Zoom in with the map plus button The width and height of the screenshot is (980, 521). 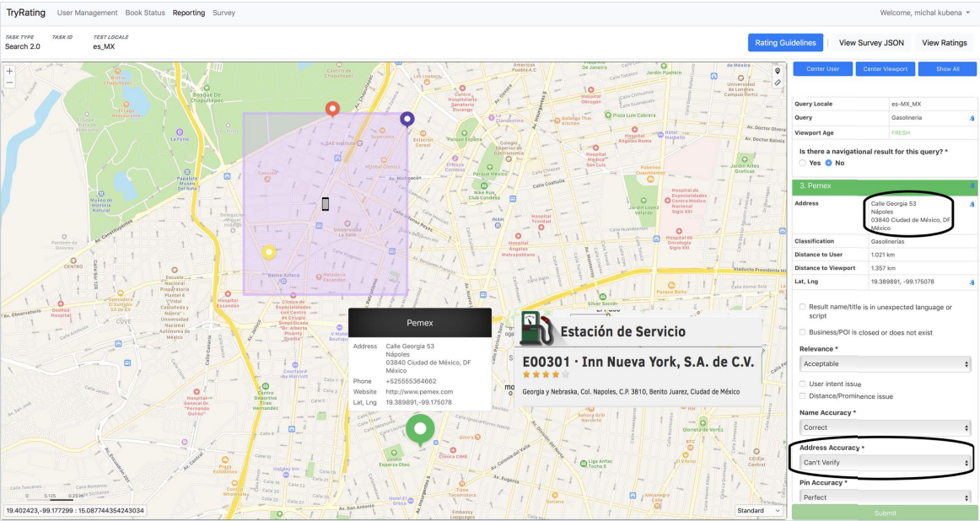click(9, 71)
